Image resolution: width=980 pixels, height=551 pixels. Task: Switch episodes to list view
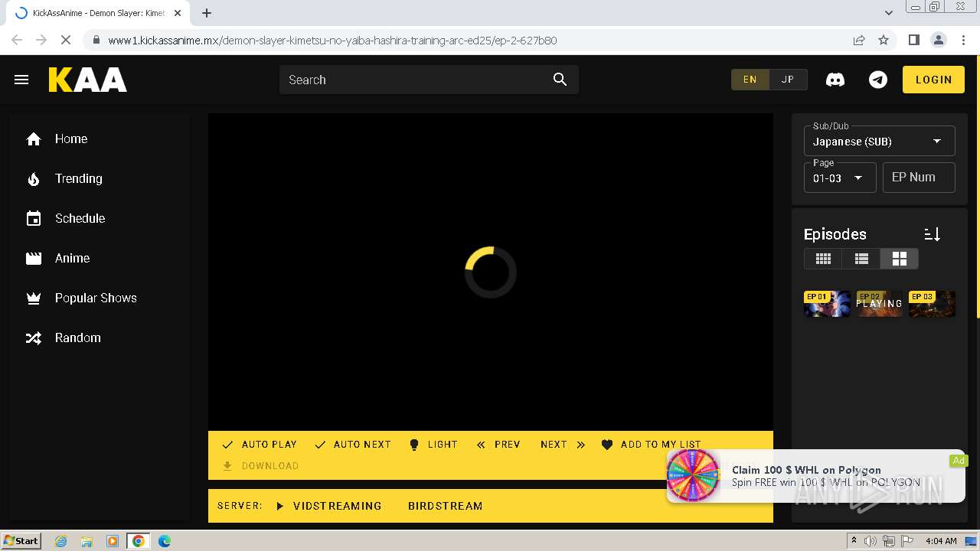pos(861,259)
